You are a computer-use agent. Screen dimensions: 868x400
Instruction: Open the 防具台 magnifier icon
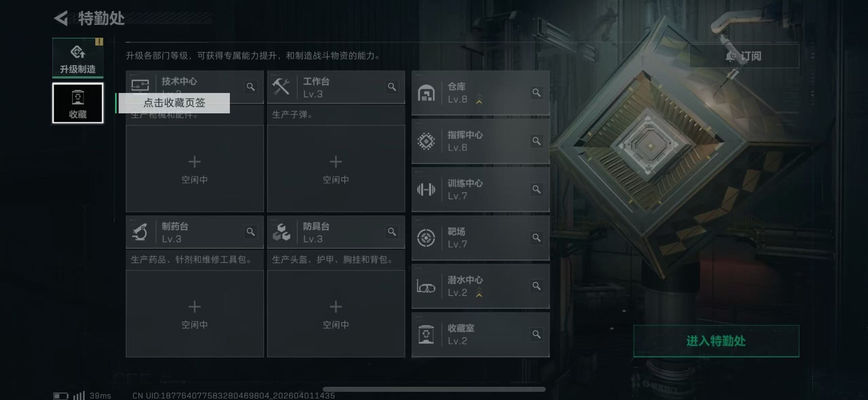pos(392,232)
